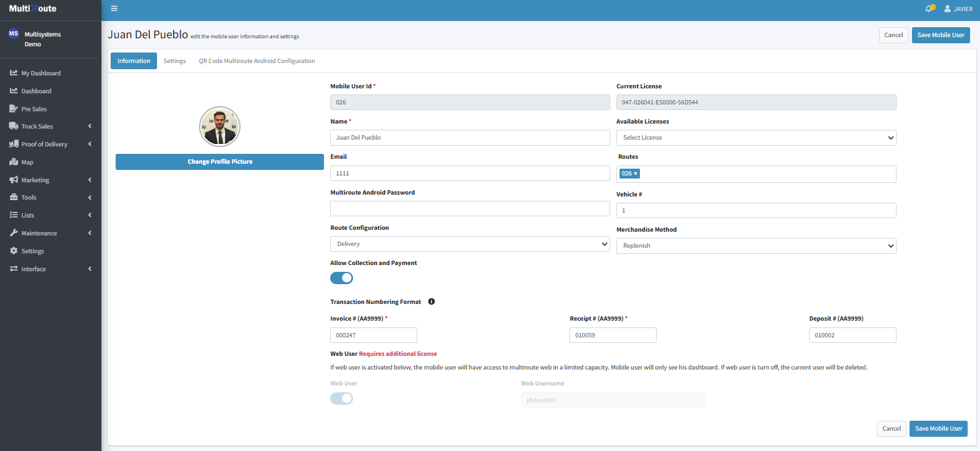Open the JAVIER user profile menu
Screen dimensions: 980x451
coord(958,9)
